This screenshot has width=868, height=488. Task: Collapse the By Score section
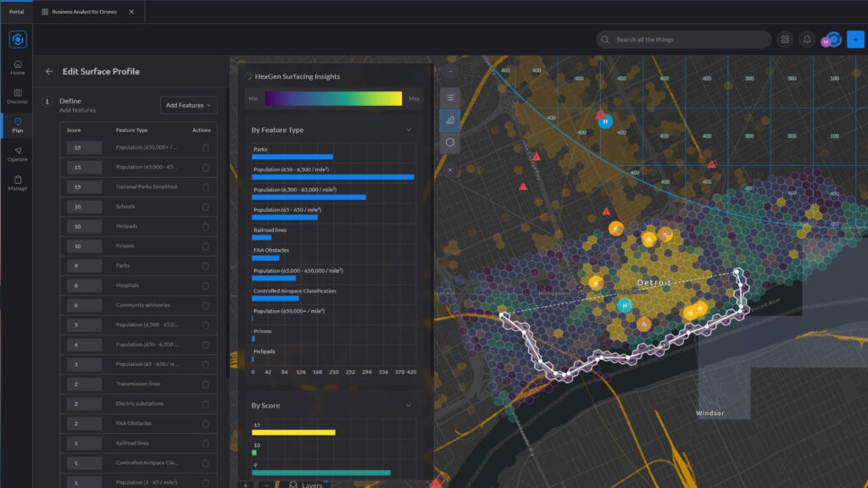(x=409, y=406)
